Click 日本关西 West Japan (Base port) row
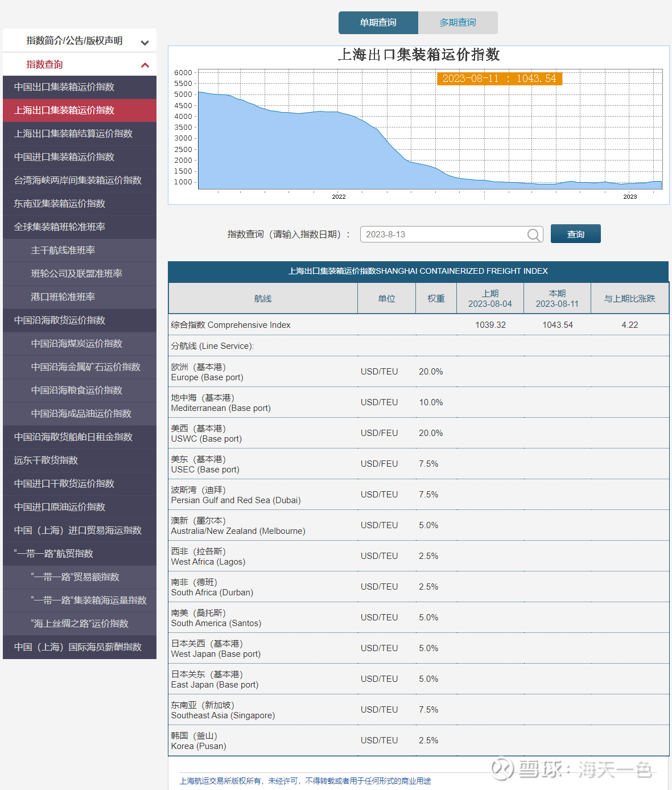 pos(418,648)
